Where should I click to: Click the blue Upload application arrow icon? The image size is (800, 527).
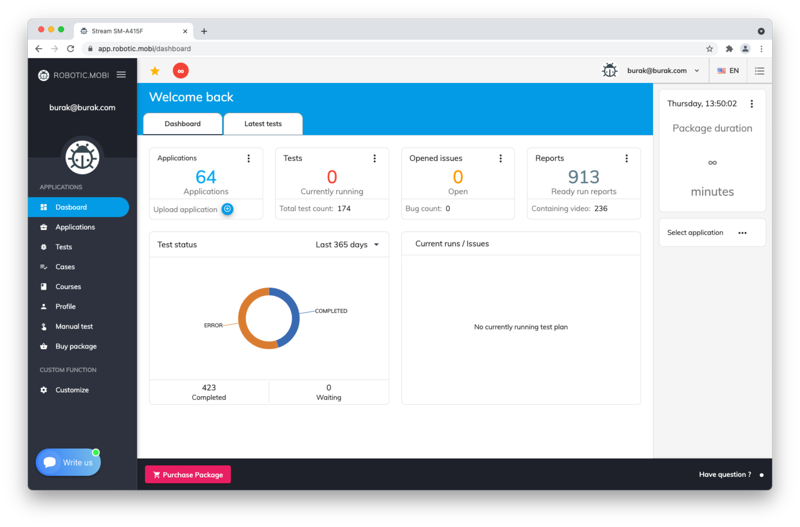click(227, 209)
